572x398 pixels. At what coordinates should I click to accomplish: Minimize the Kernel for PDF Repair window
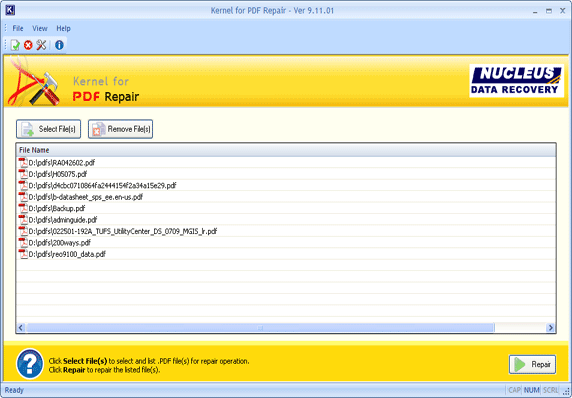tap(535, 11)
